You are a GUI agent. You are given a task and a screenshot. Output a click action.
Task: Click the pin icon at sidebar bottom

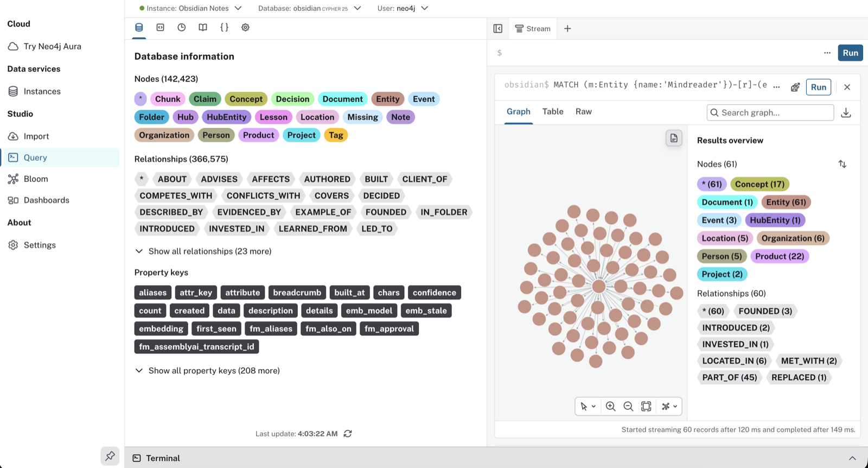(x=110, y=456)
